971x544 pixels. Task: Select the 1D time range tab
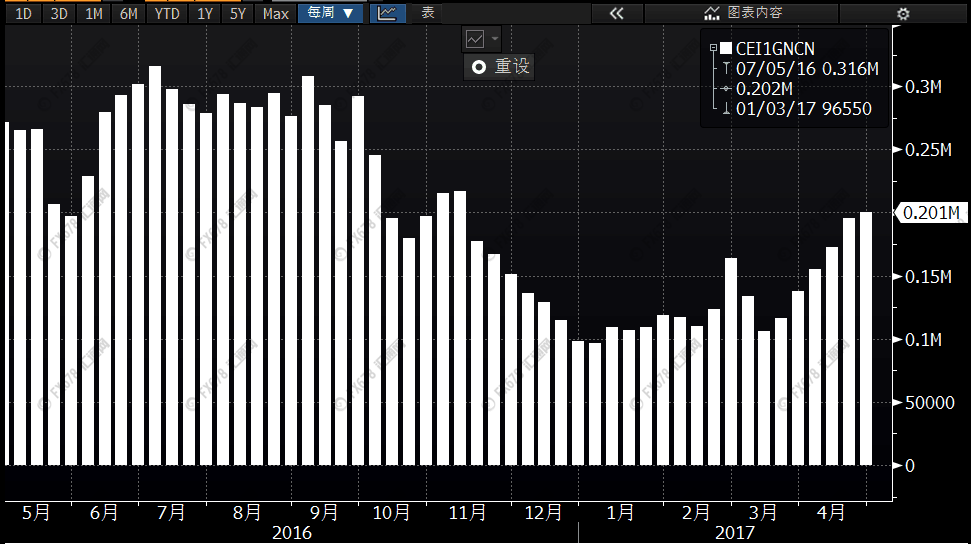tap(25, 13)
